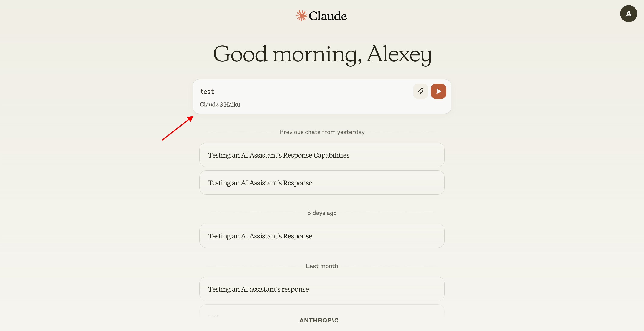Open the chat from 6 days ago
The height and width of the screenshot is (331, 644).
point(322,235)
